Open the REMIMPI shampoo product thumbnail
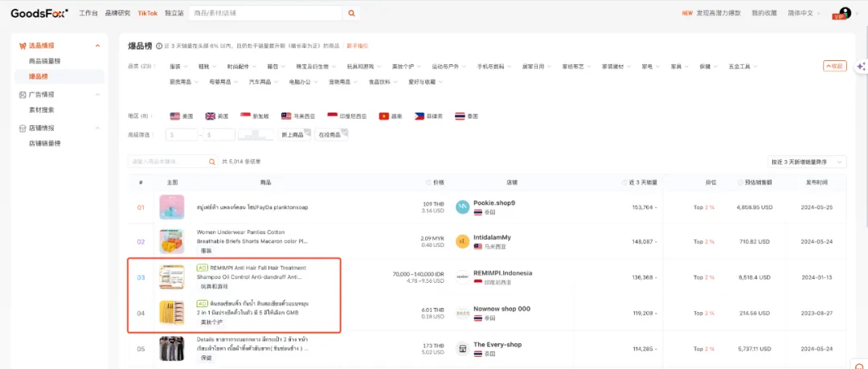868x369 pixels. [172, 277]
